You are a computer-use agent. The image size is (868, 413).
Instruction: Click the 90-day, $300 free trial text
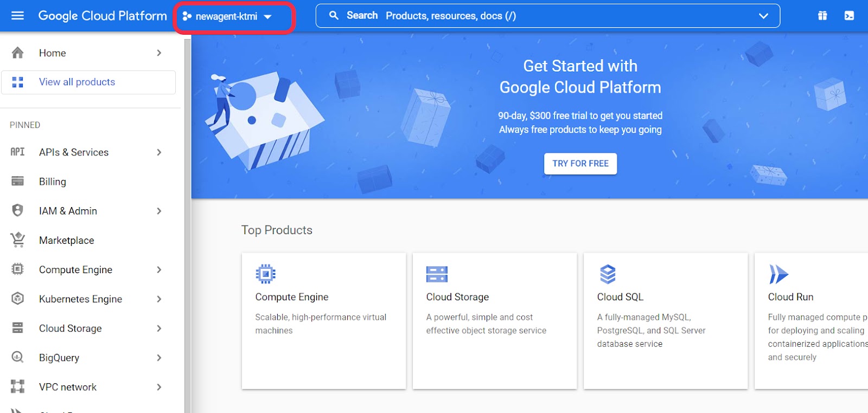coord(580,115)
